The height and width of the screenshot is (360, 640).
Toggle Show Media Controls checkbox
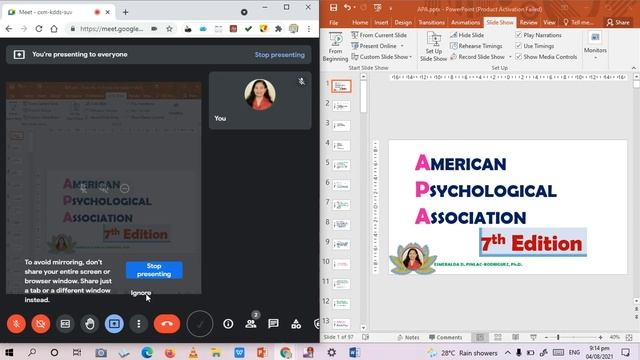pyautogui.click(x=518, y=57)
